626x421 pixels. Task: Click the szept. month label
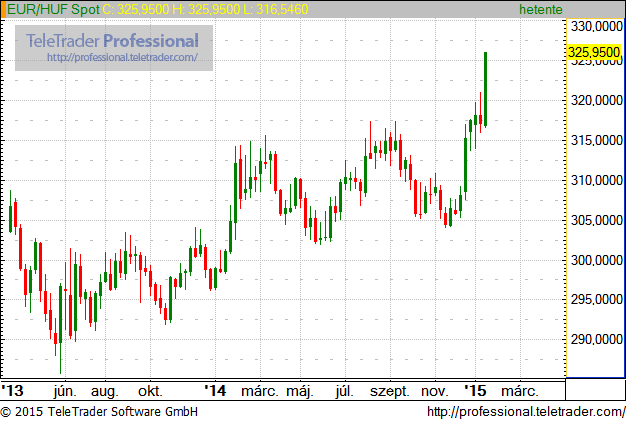[390, 391]
